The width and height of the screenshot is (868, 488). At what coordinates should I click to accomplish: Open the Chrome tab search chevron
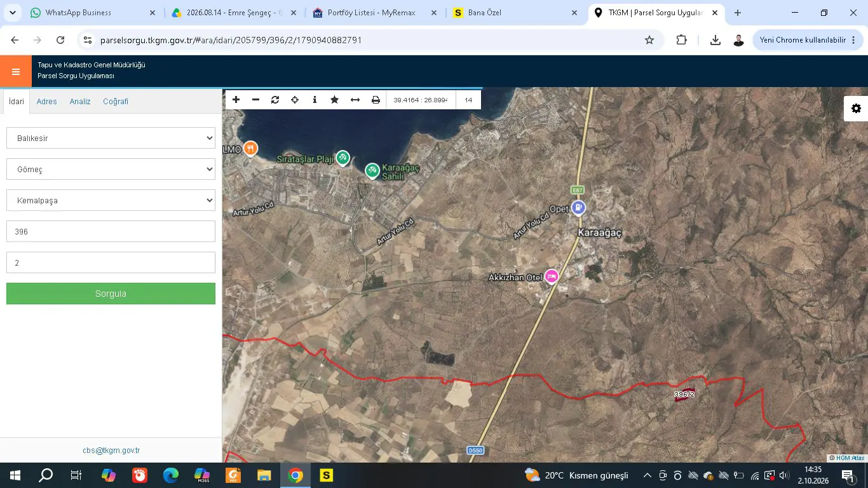12,13
